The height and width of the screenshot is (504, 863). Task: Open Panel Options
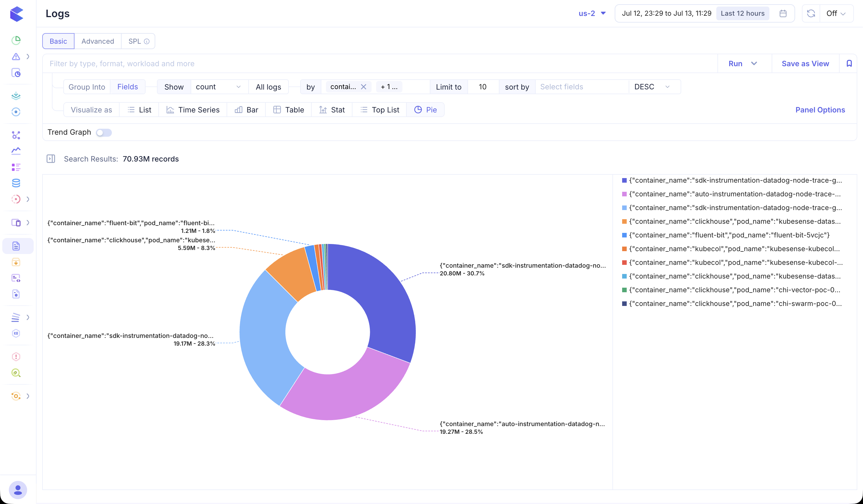pos(820,110)
